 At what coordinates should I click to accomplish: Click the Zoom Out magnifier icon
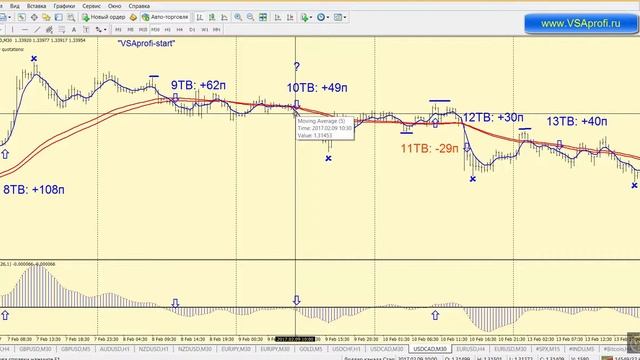[x=250, y=17]
